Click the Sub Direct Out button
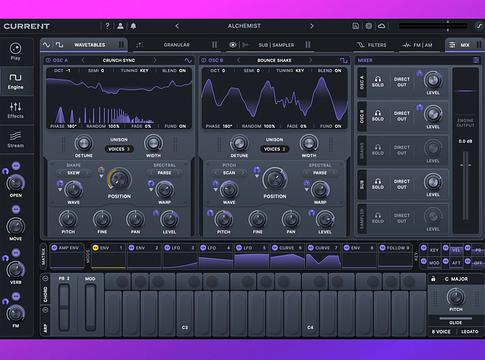Image resolution: width=485 pixels, height=360 pixels. click(x=402, y=184)
